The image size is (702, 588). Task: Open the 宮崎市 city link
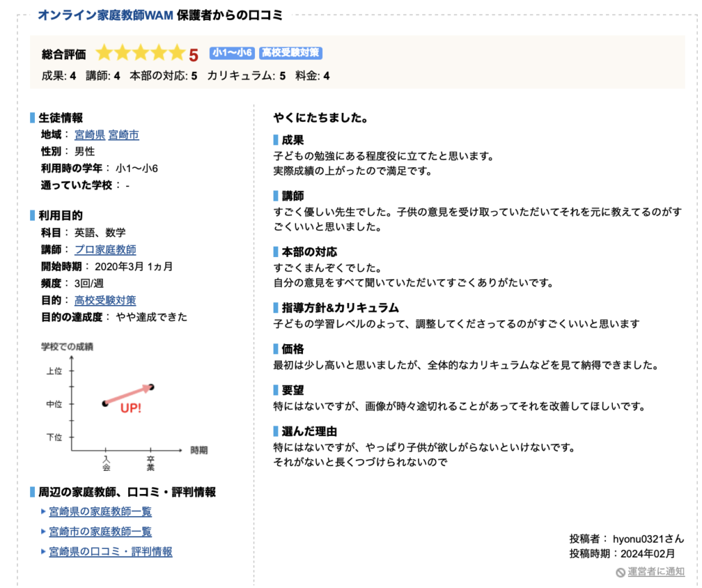123,135
